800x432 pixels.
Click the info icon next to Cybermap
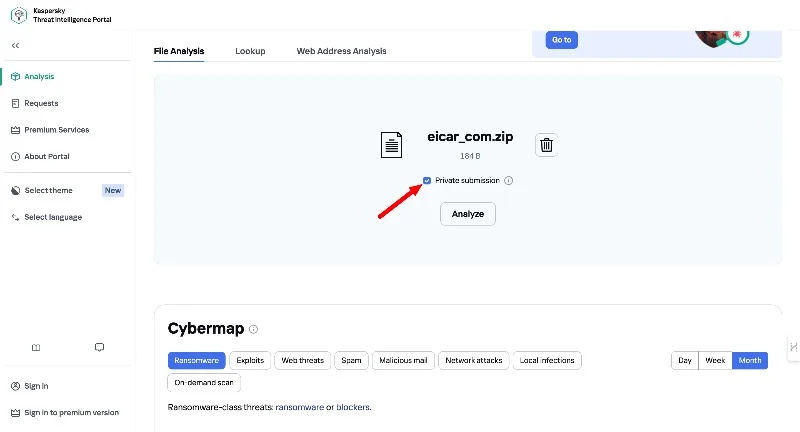[253, 329]
